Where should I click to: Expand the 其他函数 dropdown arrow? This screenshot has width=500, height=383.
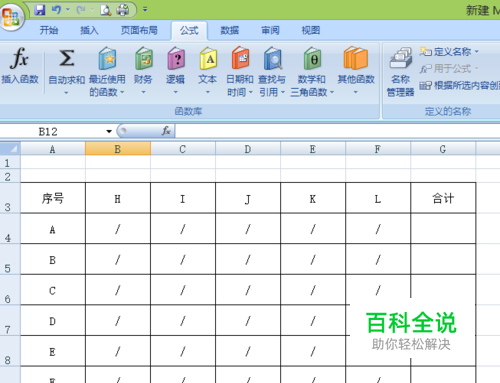355,92
